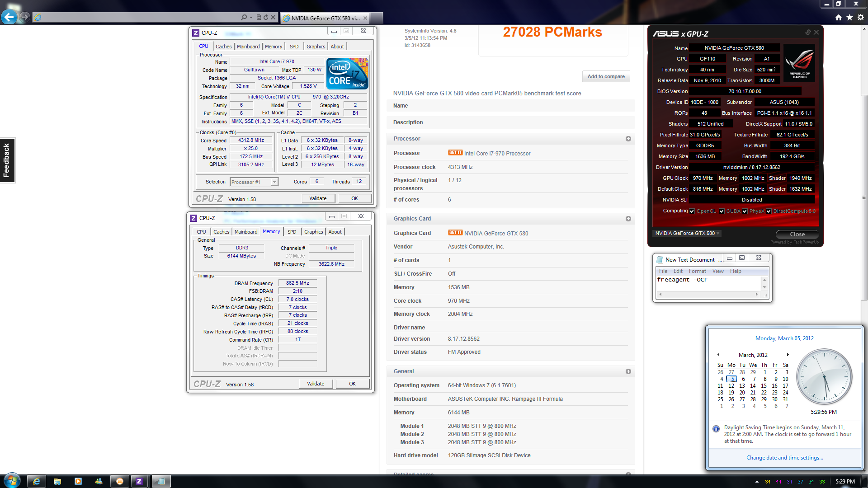
Task: Click the browser forward arrow button
Action: [x=25, y=17]
